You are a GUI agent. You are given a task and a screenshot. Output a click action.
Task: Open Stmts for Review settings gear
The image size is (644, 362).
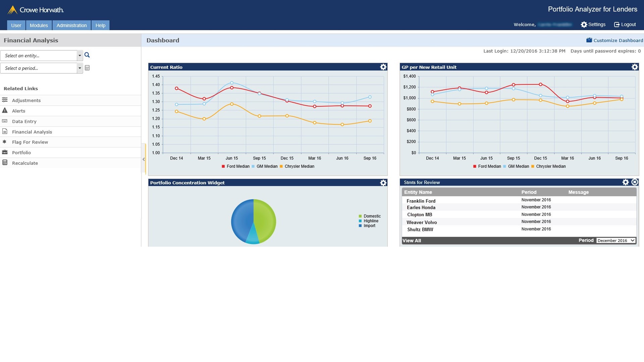[625, 182]
